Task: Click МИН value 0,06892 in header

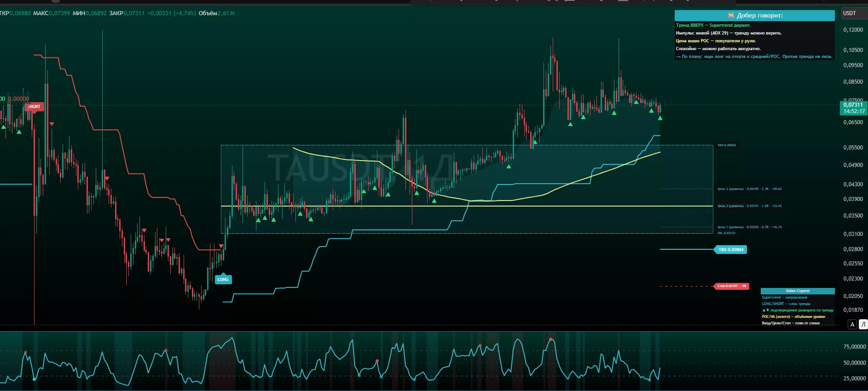Action: point(96,13)
